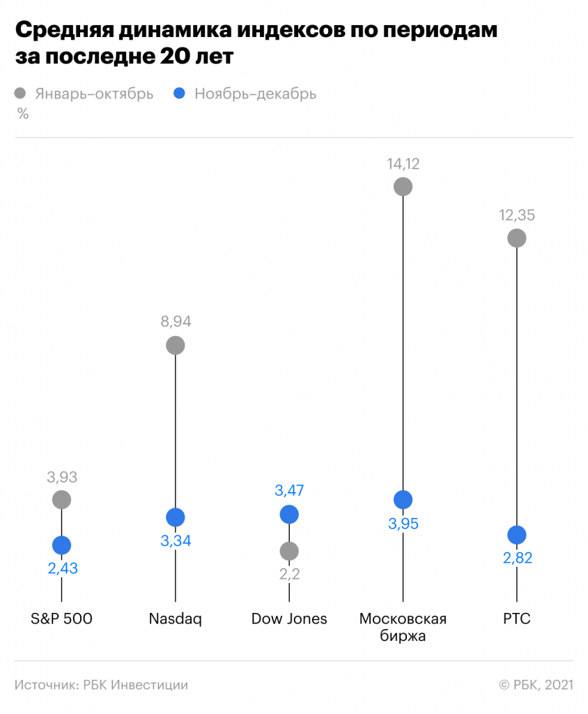Click the S&P 500 axis label

(62, 618)
